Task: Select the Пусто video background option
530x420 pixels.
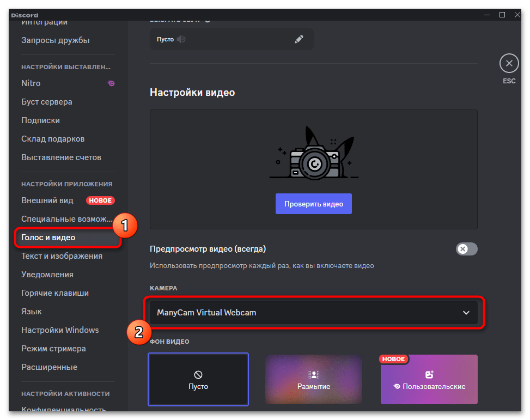Action: pos(198,379)
